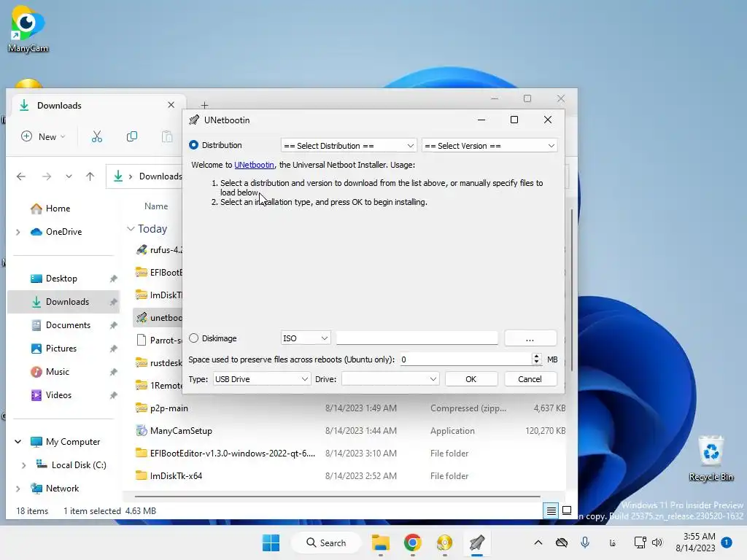Open the Recycle Bin
This screenshot has height=560, width=747.
(x=711, y=458)
